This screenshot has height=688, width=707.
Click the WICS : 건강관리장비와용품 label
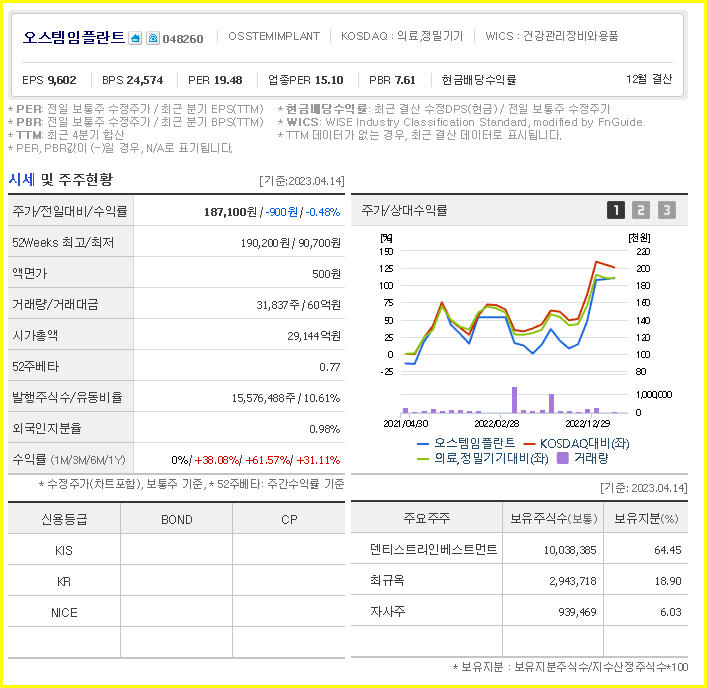[x=551, y=36]
